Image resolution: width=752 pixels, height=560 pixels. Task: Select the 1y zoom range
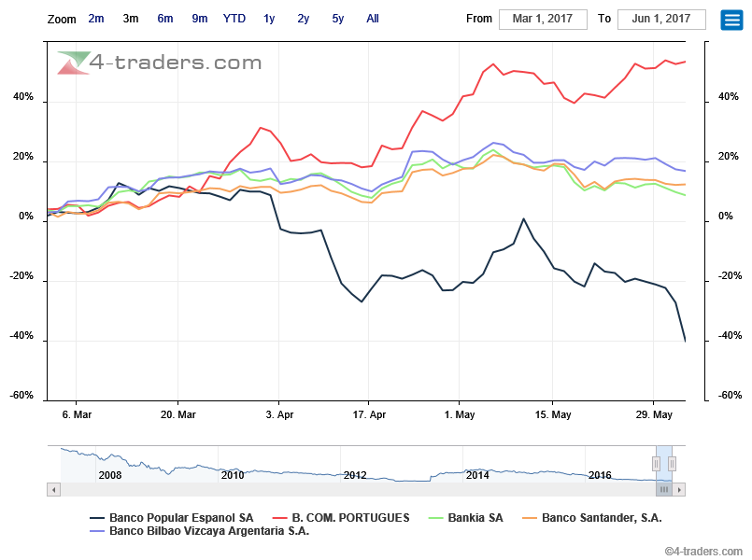(x=269, y=19)
